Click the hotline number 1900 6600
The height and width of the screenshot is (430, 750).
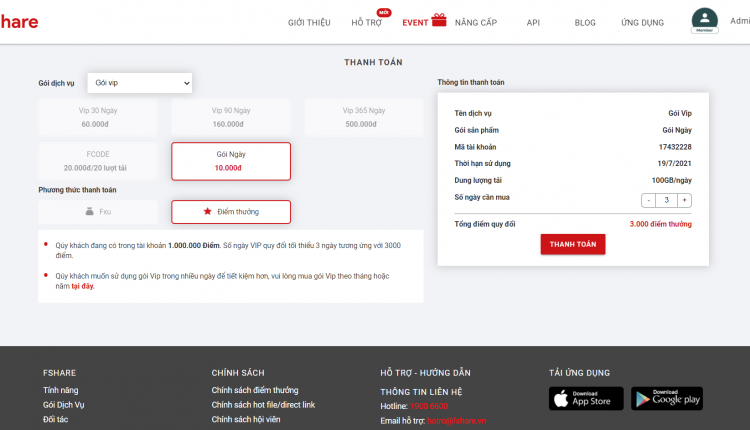[x=429, y=406]
